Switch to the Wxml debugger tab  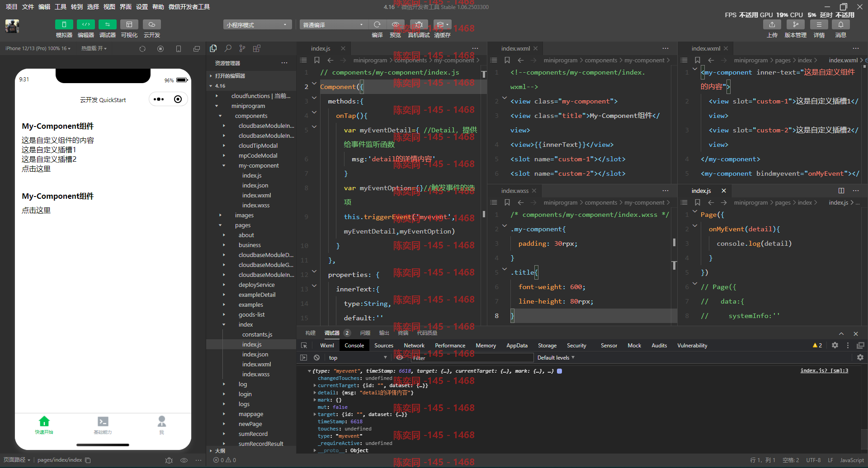coord(327,345)
